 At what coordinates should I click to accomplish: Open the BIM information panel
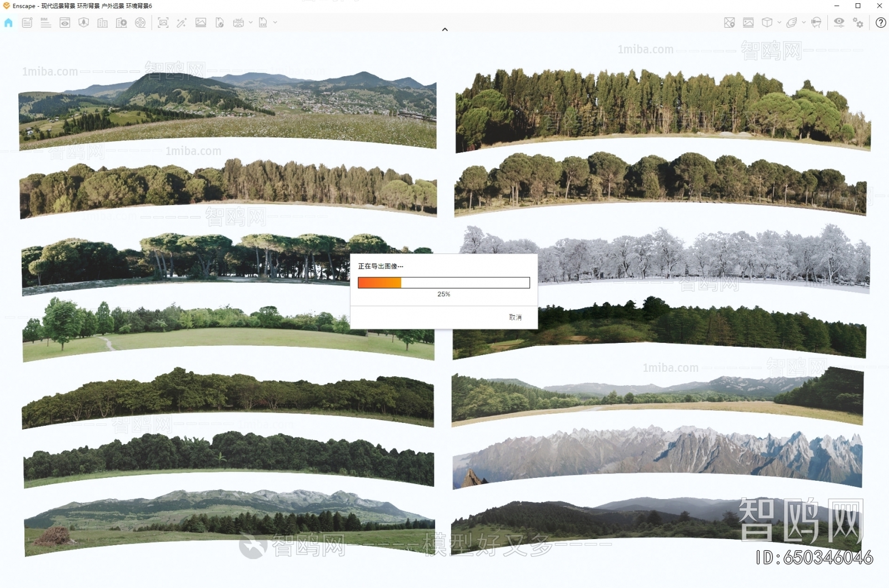46,23
